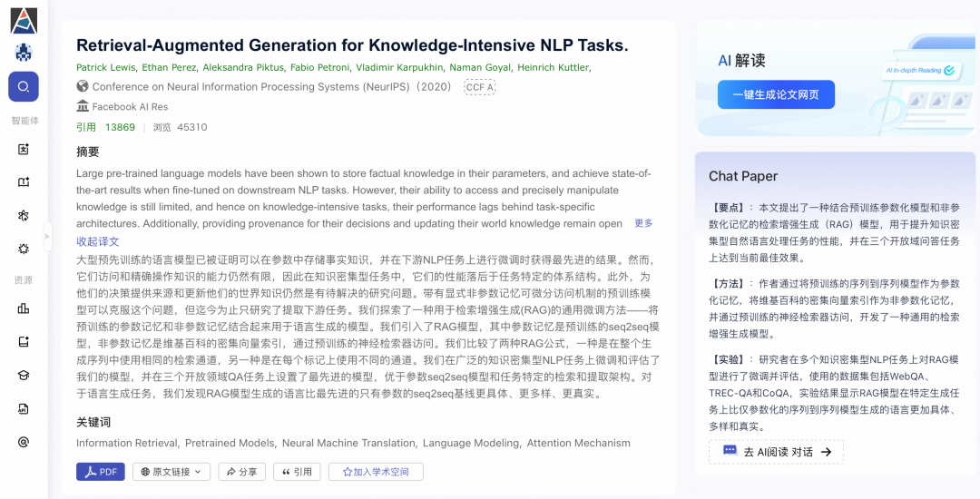Click the AMiner logo at top-left
Viewport: 980px width, 499px height.
click(x=24, y=21)
